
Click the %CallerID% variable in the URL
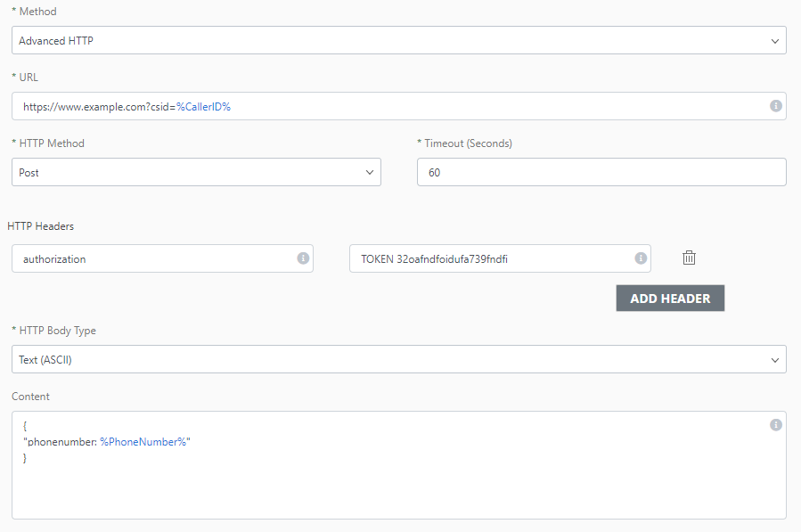[203, 106]
